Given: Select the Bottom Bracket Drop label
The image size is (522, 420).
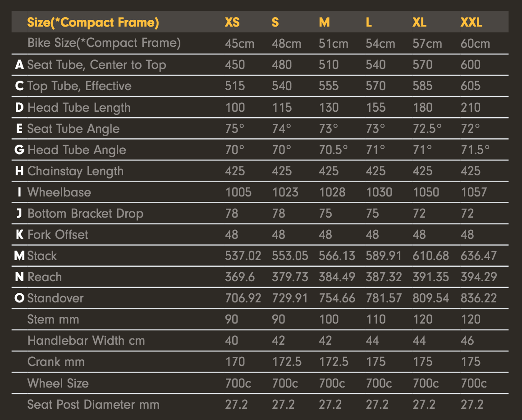Looking at the screenshot, I should pyautogui.click(x=85, y=214).
